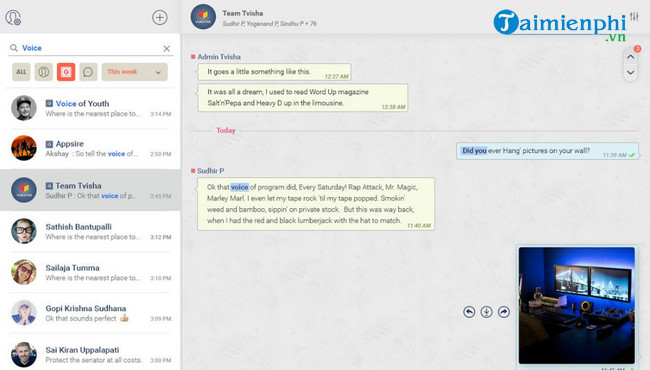The width and height of the screenshot is (650, 370).
Task: Open chat options sliders icon
Action: pos(634,17)
